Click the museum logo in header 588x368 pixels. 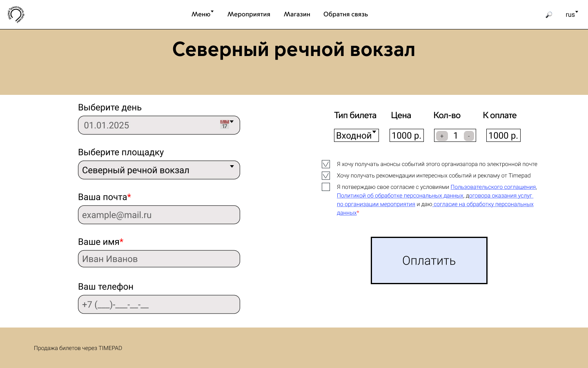pos(16,15)
